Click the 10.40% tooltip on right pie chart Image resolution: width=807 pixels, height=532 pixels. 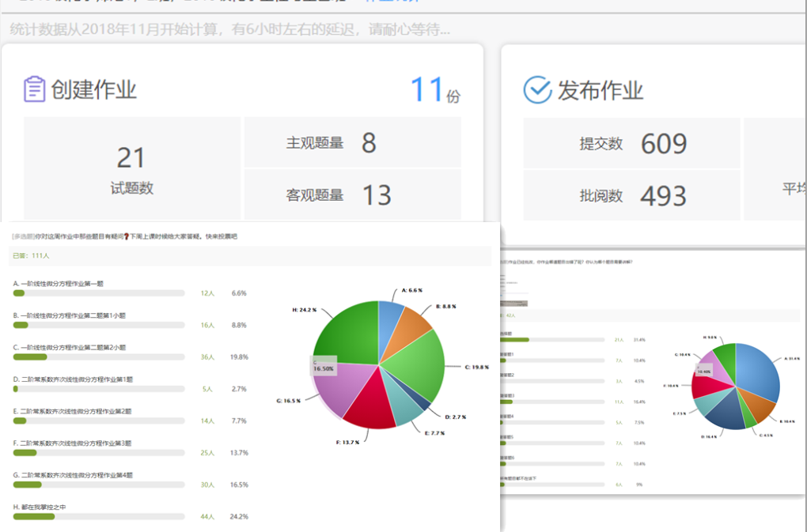pos(703,369)
